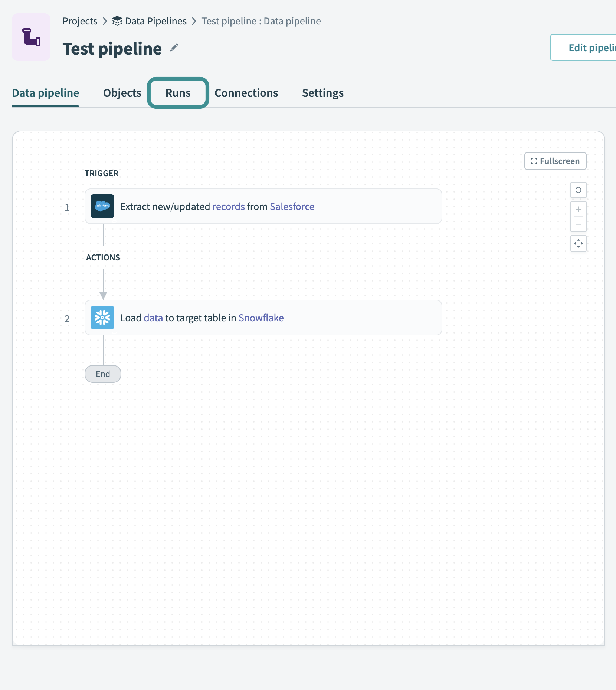Screen dimensions: 616x690
Task: Open Data Pipelines breadcrumb link
Action: [155, 21]
